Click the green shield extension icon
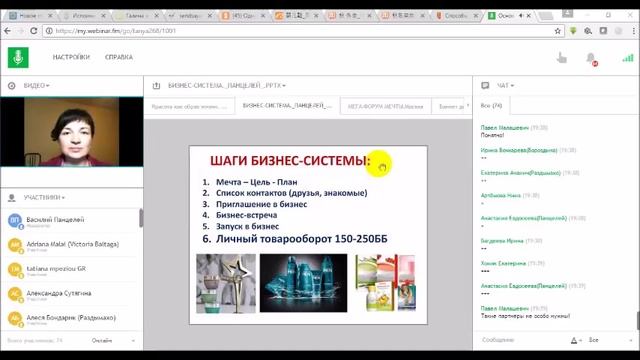The image size is (640, 360). (573, 31)
